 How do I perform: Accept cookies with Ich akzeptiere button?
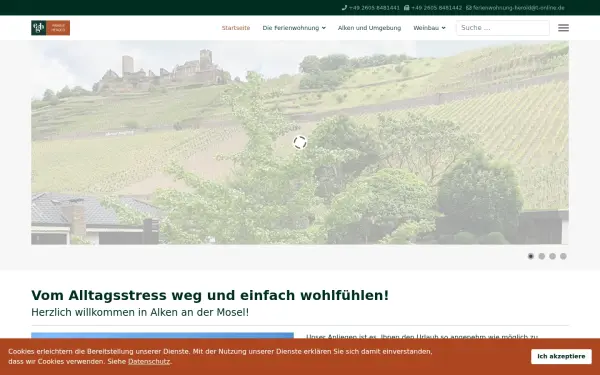click(561, 356)
